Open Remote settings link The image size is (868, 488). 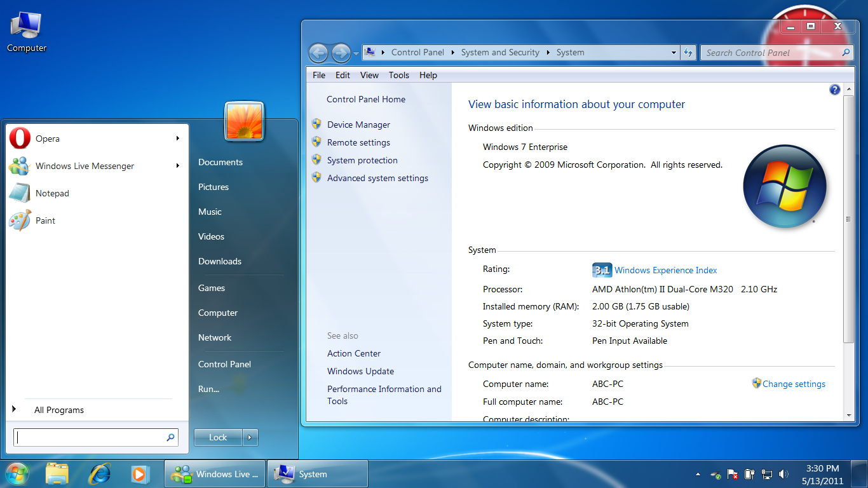[x=358, y=142]
